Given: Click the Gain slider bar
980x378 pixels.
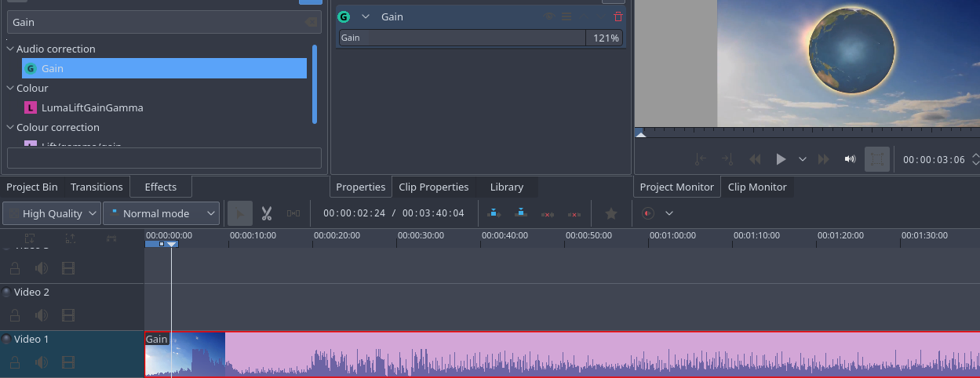Looking at the screenshot, I should point(462,38).
